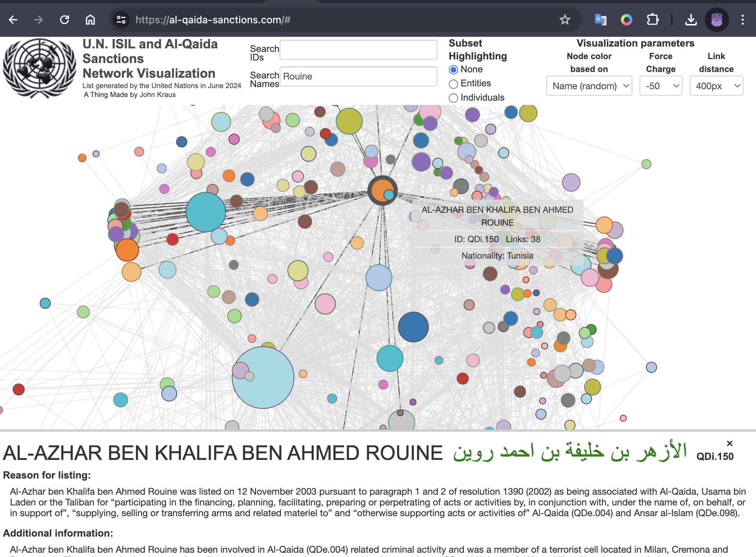Highlight Entities subset

click(453, 84)
